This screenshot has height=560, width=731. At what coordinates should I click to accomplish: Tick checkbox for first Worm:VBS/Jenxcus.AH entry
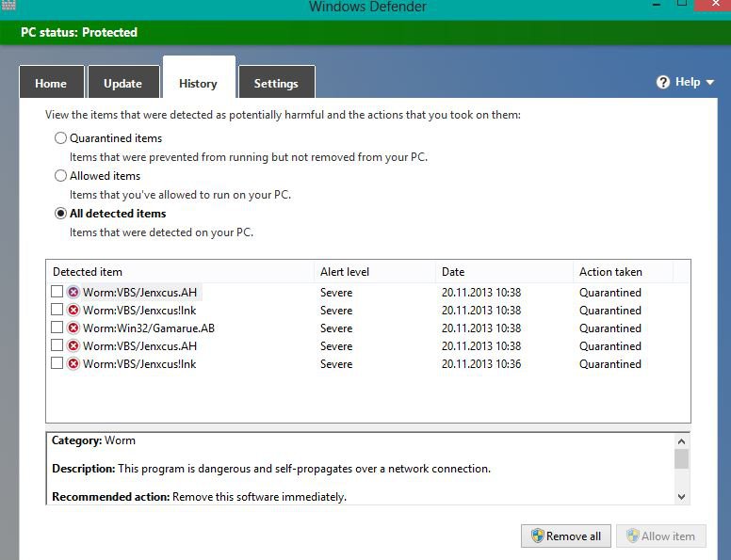[x=57, y=293]
